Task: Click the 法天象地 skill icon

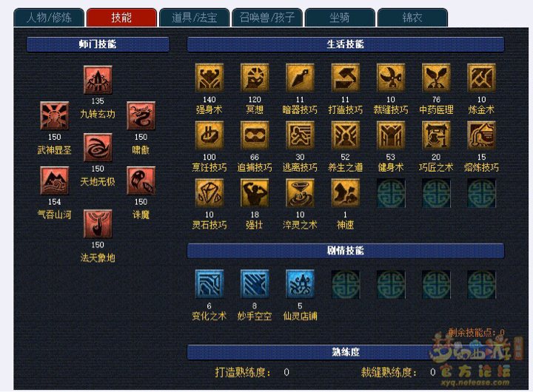Action: 98,223
